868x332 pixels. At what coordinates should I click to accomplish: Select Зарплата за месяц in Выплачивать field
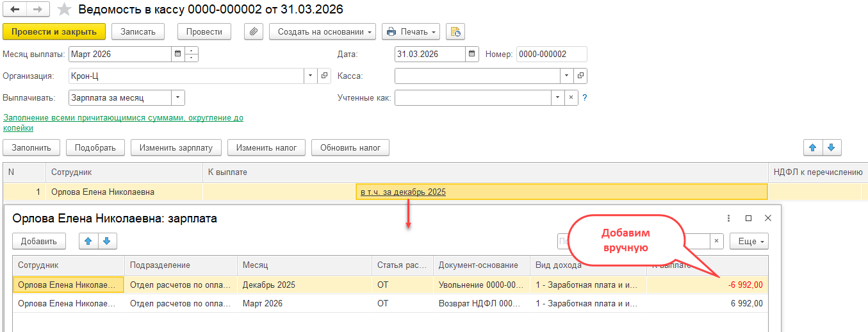[x=120, y=97]
